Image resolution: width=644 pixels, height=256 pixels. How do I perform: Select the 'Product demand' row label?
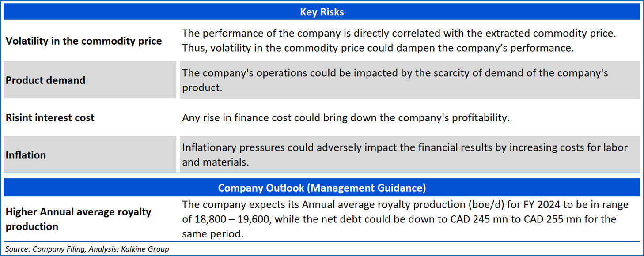[45, 80]
